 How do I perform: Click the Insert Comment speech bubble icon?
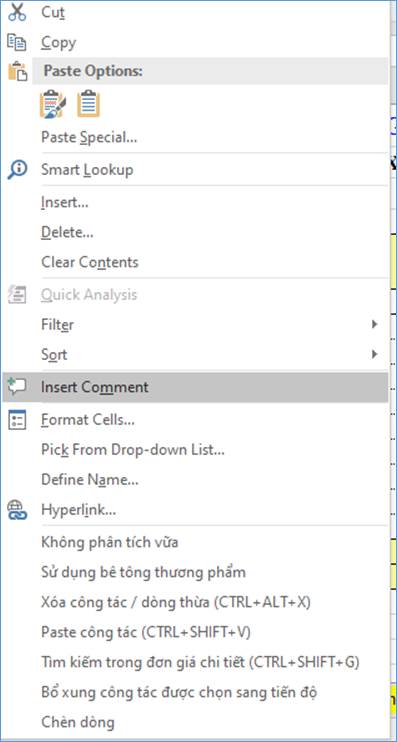point(18,387)
